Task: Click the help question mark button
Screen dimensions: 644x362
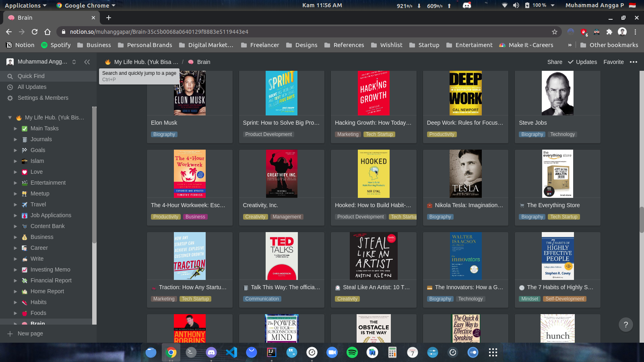Action: click(625, 325)
